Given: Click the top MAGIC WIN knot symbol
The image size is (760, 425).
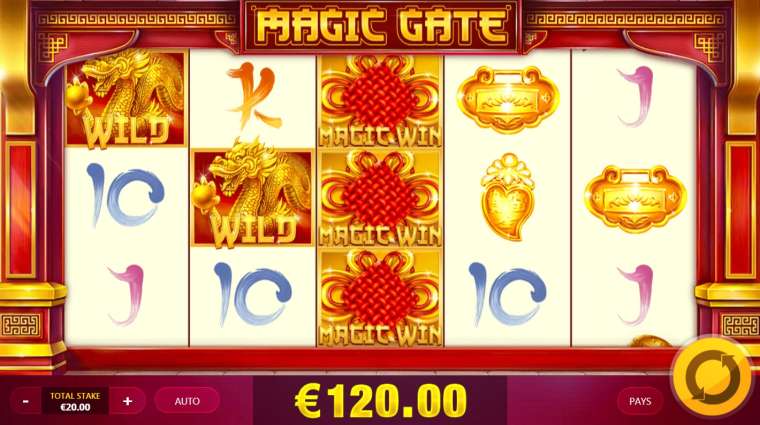Looking at the screenshot, I should pos(380,101).
